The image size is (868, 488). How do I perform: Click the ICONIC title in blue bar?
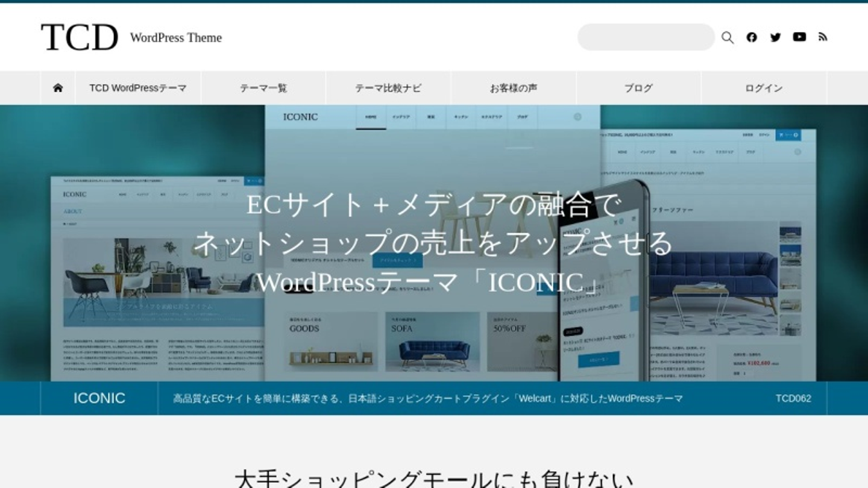[x=99, y=398]
